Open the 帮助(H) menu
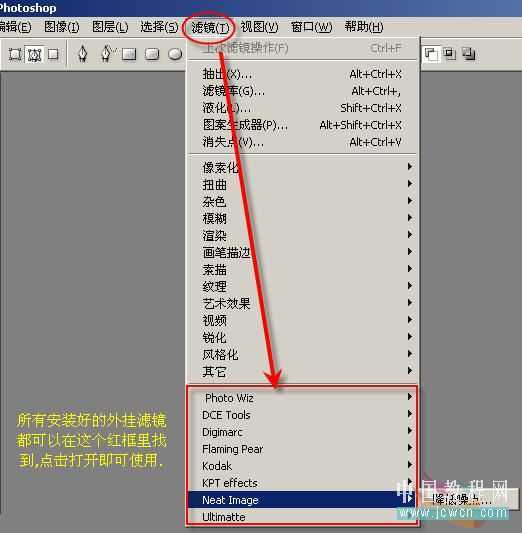The image size is (522, 533). click(x=364, y=27)
